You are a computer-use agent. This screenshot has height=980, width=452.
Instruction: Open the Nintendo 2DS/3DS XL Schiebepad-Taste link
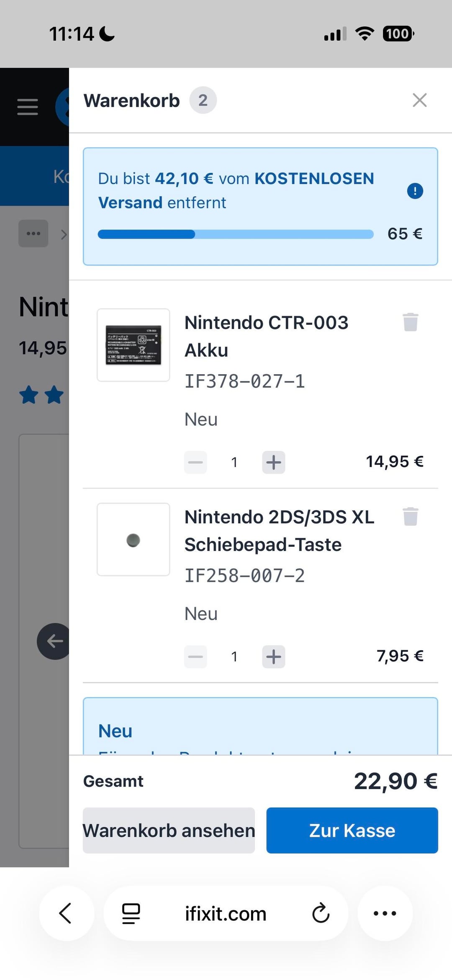pos(279,530)
